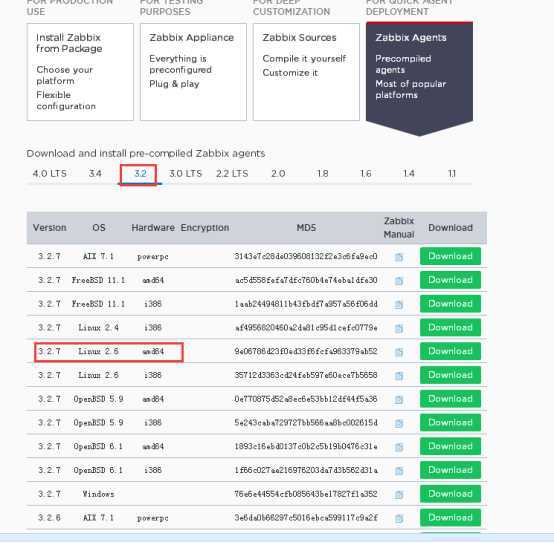Viewport: 554px width, 543px height.
Task: Open Zabbix manual icon for AIX 7.1 3.2.7
Action: tap(399, 257)
